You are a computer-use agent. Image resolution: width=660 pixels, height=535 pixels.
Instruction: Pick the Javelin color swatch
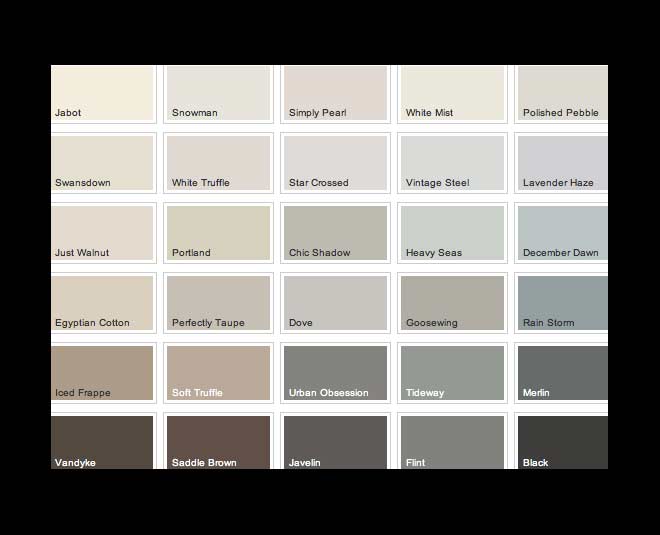335,442
